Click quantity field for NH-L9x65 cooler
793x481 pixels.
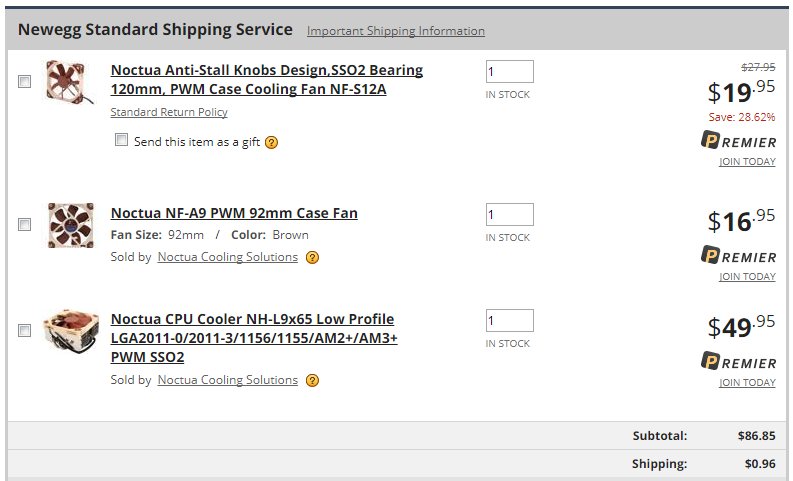(509, 321)
